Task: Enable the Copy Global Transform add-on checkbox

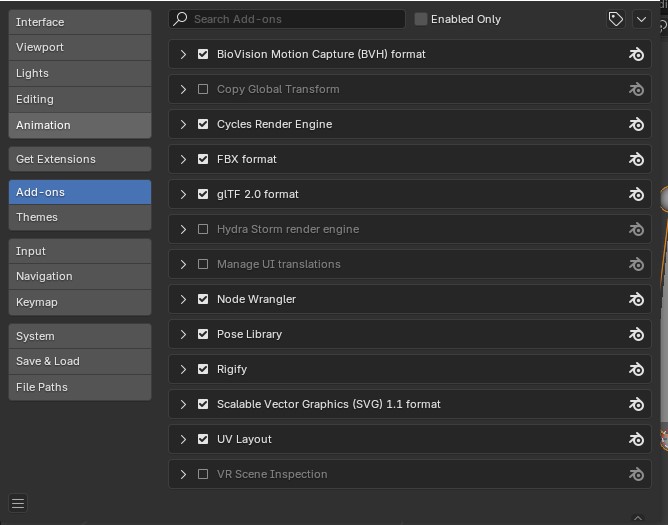Action: tap(203, 89)
